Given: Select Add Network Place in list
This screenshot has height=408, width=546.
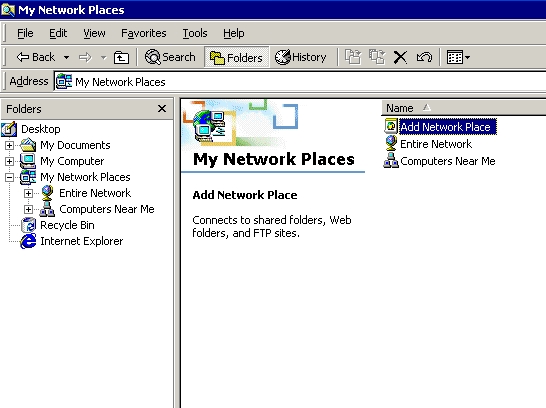Looking at the screenshot, I should pyautogui.click(x=448, y=127).
